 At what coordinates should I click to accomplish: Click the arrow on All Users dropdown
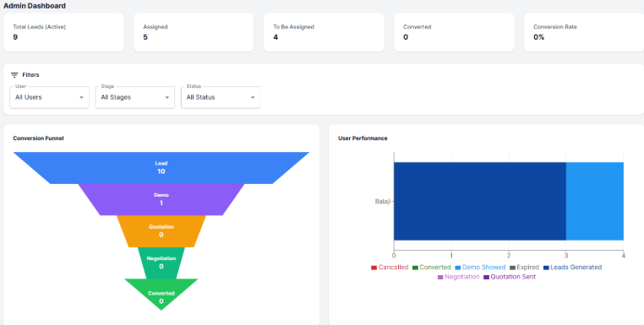pos(81,98)
